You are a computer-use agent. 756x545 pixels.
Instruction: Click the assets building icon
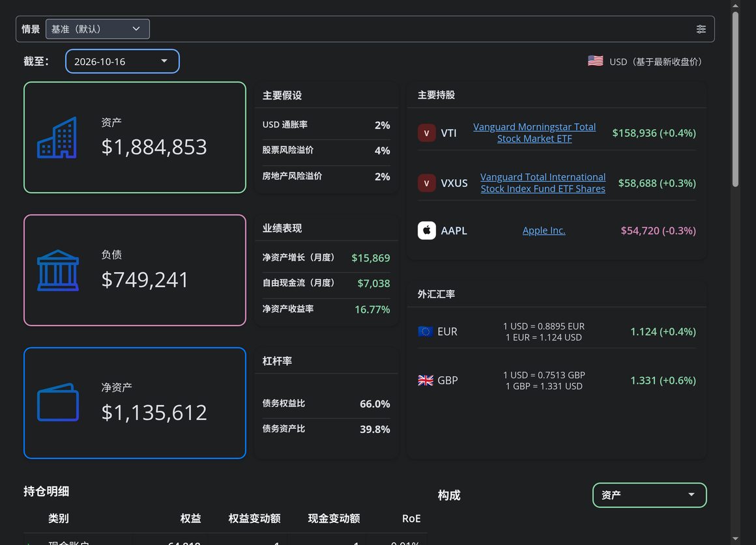tap(57, 137)
